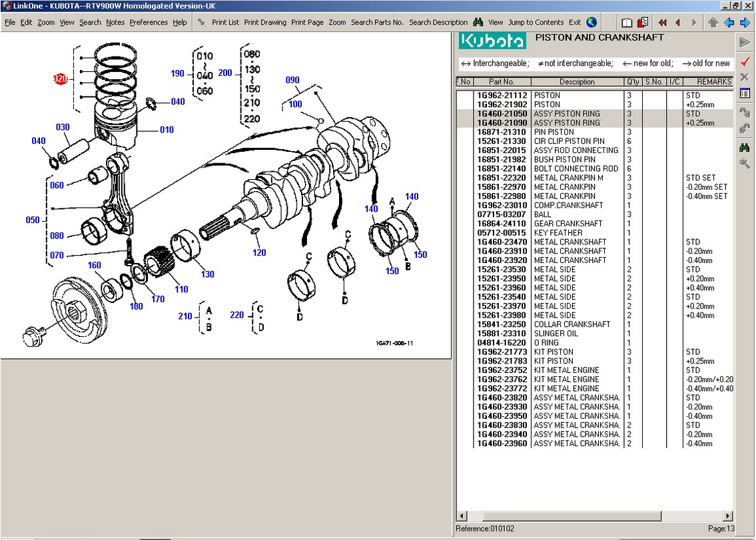Image resolution: width=756 pixels, height=540 pixels.
Task: Select row 16864-24110 GEAR CRANKSHAFT
Action: [x=595, y=224]
